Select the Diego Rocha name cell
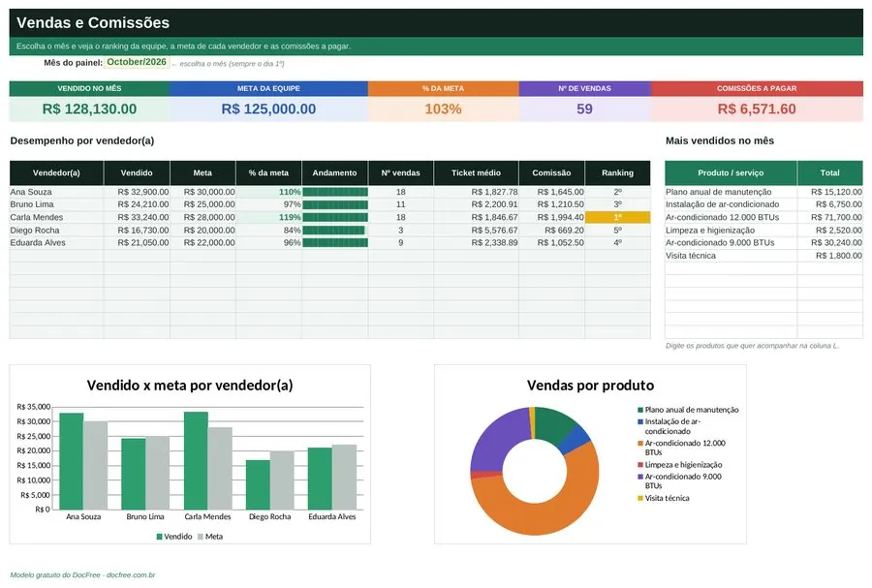872x588 pixels. point(56,231)
